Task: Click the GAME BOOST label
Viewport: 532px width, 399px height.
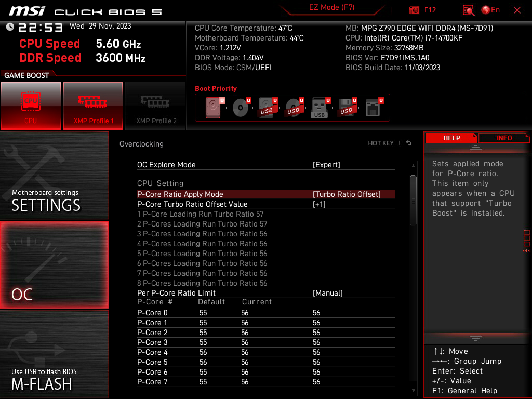Action: 26,75
